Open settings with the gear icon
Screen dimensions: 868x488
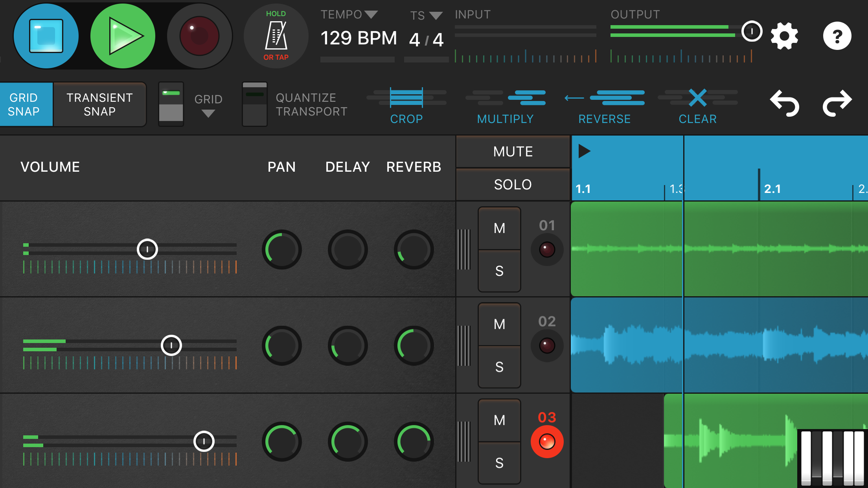tap(784, 36)
